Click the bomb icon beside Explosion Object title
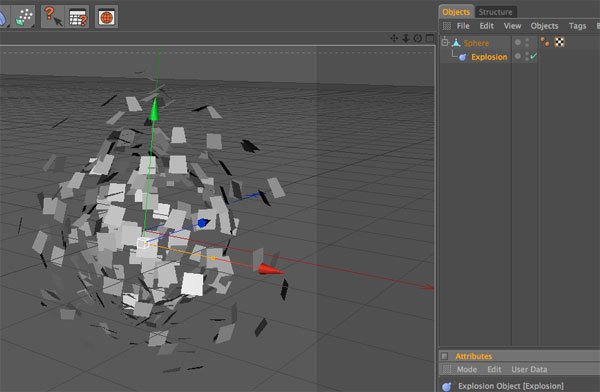 coord(447,386)
